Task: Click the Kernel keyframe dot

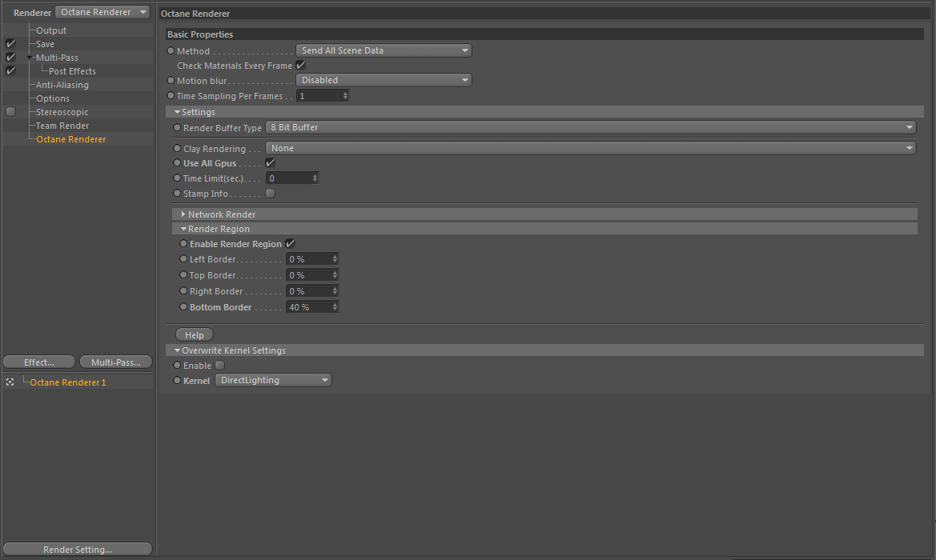Action: tap(177, 381)
